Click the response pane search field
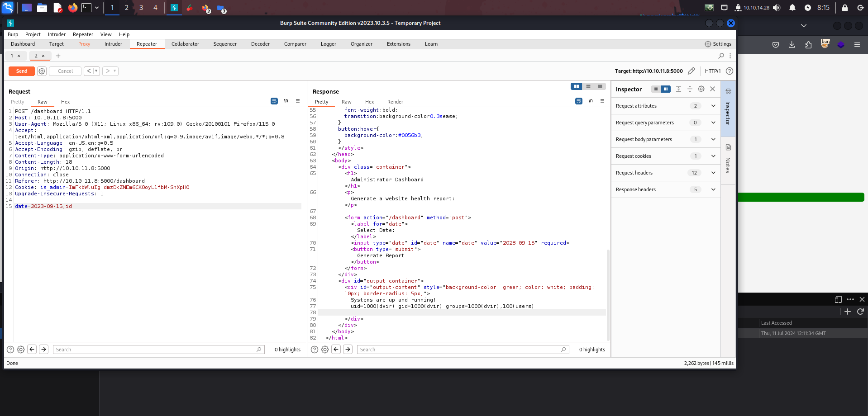Viewport: 868px width, 416px height. coord(463,350)
